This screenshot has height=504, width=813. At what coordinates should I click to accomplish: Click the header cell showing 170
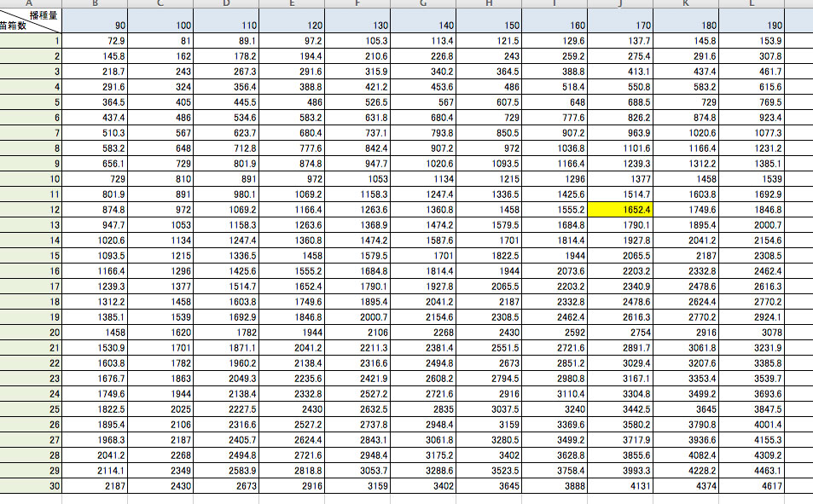tap(620, 26)
